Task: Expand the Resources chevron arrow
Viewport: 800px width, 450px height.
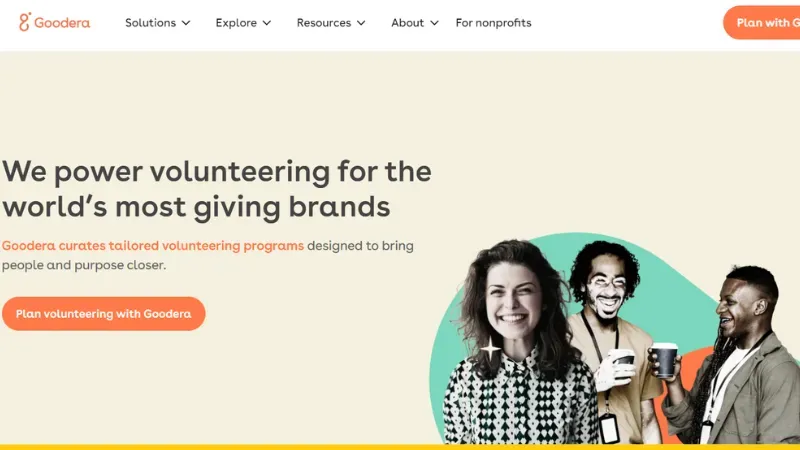Action: point(361,23)
